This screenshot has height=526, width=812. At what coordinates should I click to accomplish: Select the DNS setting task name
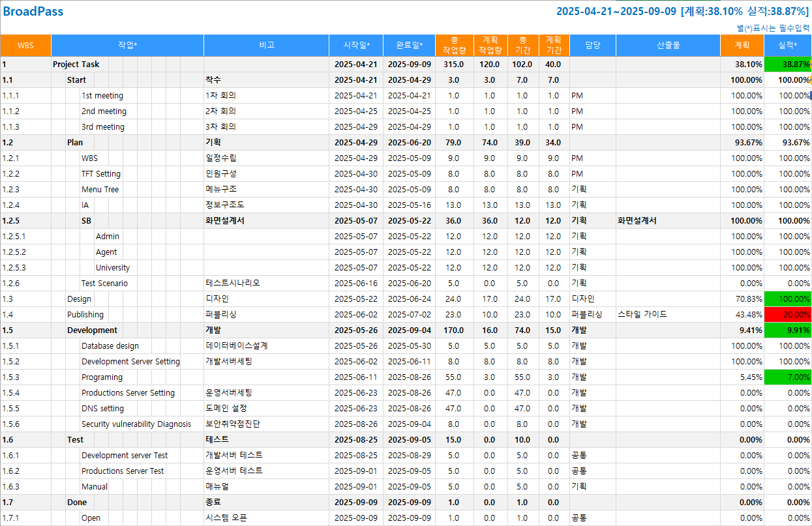[x=102, y=409]
